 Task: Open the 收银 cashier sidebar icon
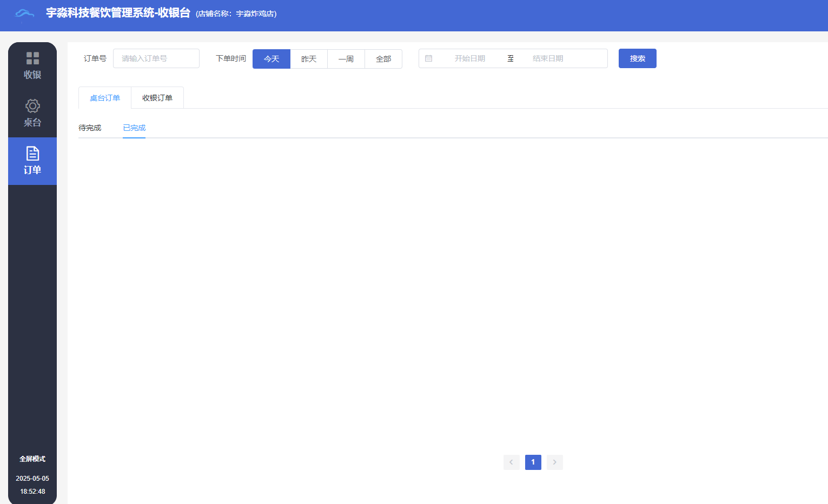pos(32,66)
